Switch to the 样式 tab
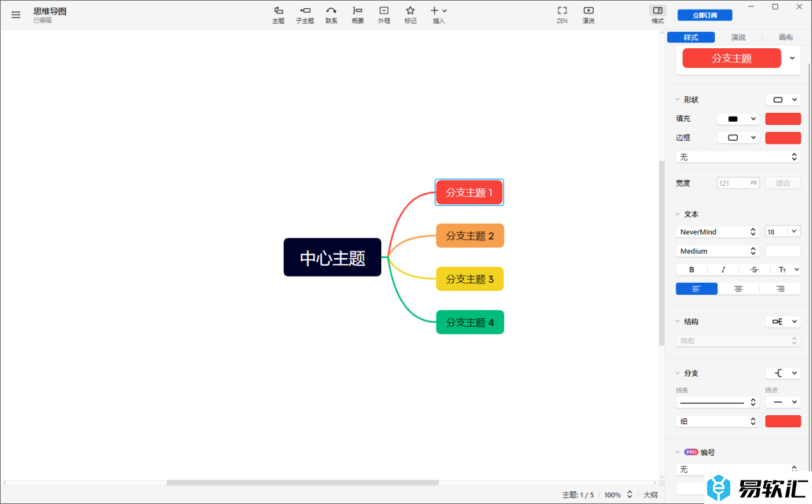Viewport: 812px width, 504px height. coord(691,37)
